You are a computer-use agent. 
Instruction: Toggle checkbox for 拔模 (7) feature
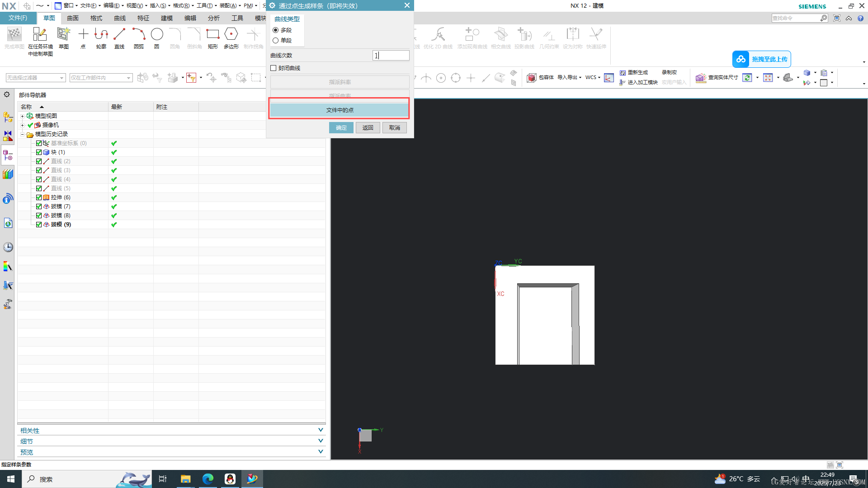39,206
